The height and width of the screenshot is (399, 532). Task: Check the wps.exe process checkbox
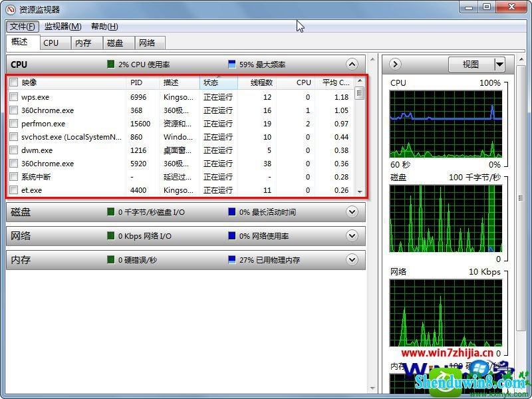tap(13, 97)
